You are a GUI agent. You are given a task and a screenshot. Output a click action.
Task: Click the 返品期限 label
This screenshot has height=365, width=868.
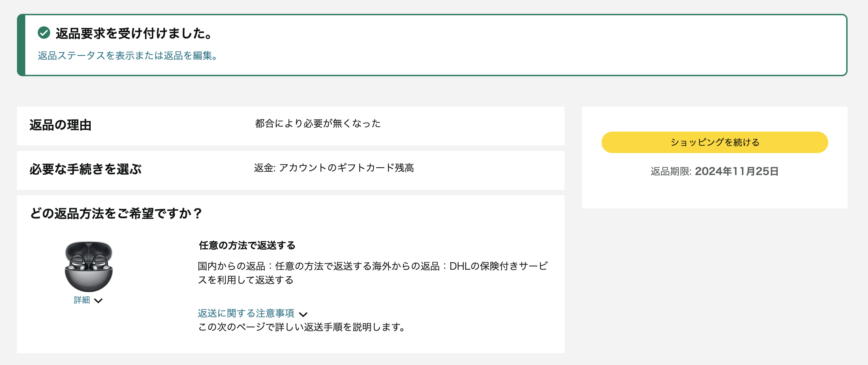[670, 172]
